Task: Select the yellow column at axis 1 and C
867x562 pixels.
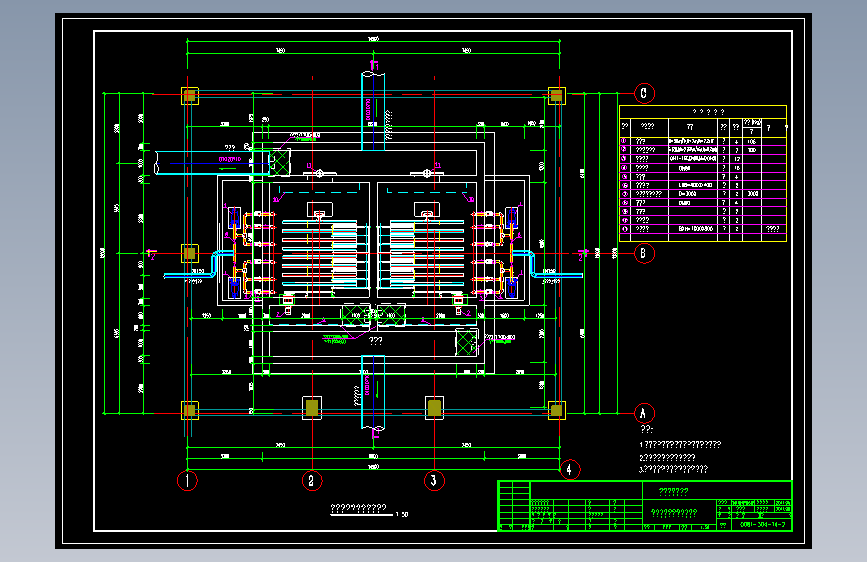Action: tap(190, 96)
